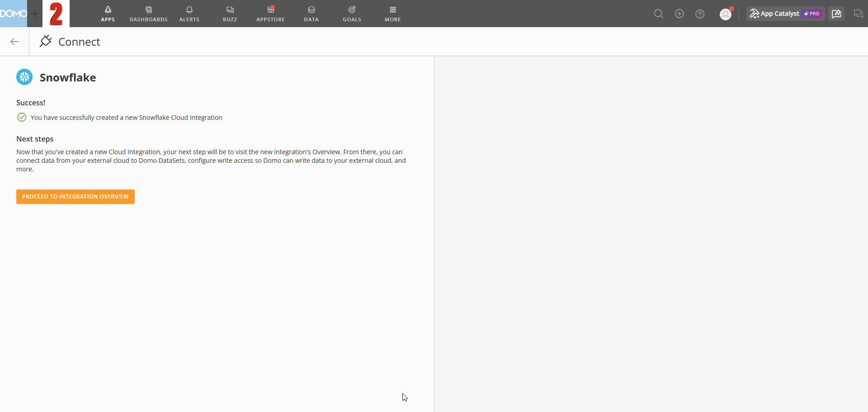The height and width of the screenshot is (412, 868).
Task: Click the 'Success!' heading
Action: pos(31,103)
